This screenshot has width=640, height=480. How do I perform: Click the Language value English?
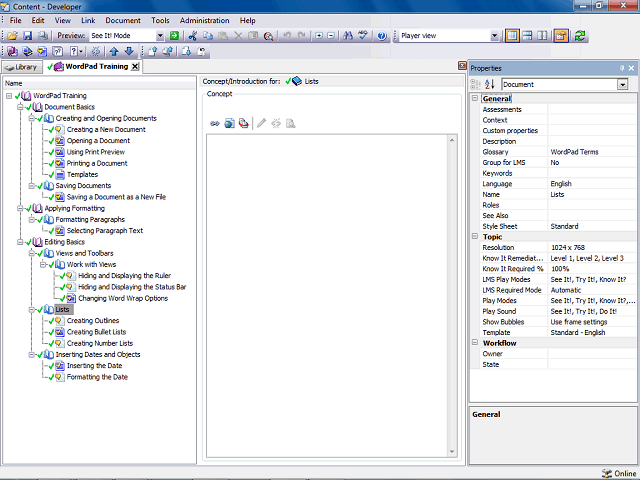[x=561, y=184]
